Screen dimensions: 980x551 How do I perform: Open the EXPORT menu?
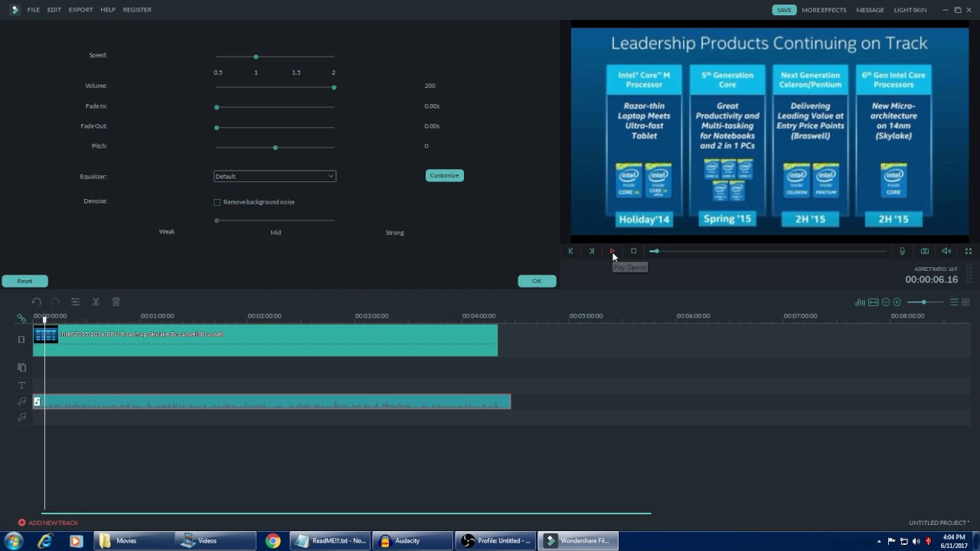point(80,10)
